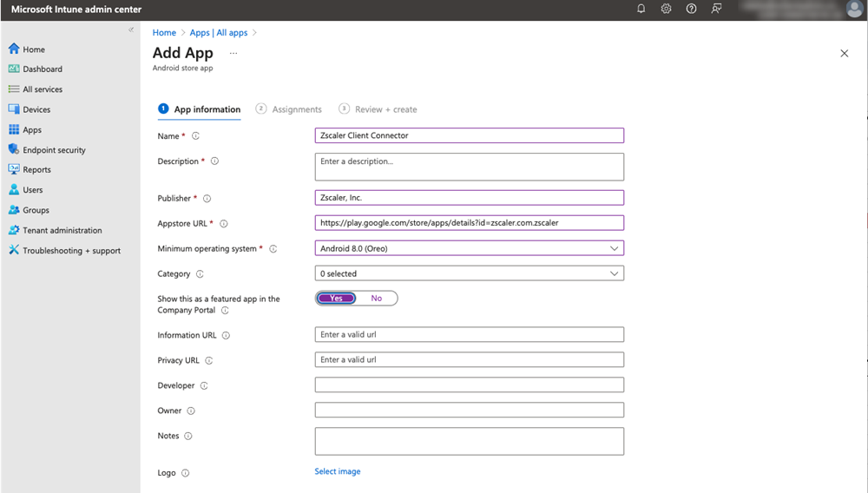Click the Tenant administration sidebar icon

14,230
